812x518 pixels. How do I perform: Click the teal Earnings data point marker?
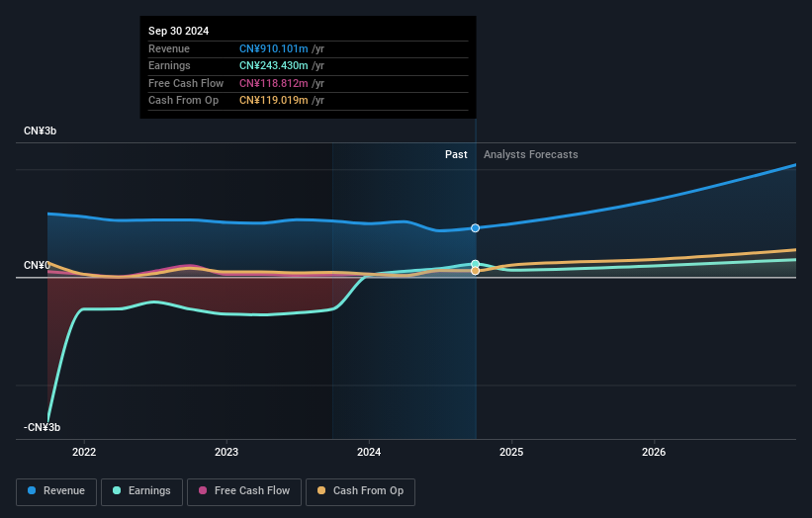tap(476, 264)
